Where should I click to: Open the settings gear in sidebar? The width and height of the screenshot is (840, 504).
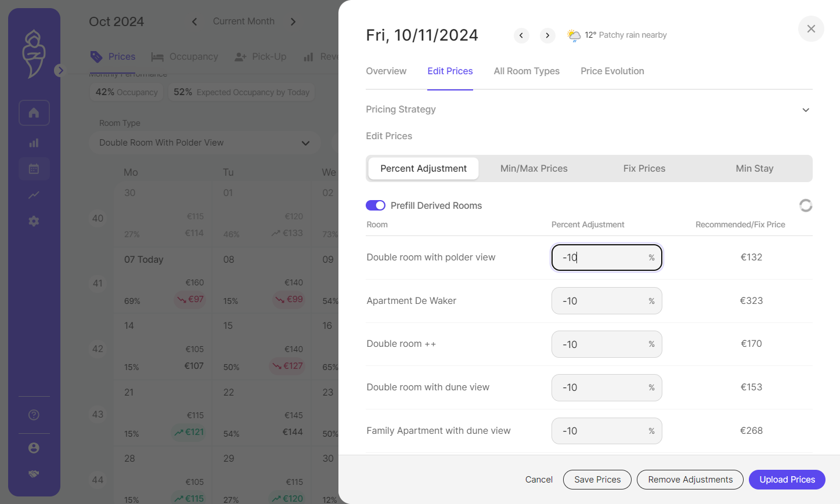pos(34,221)
